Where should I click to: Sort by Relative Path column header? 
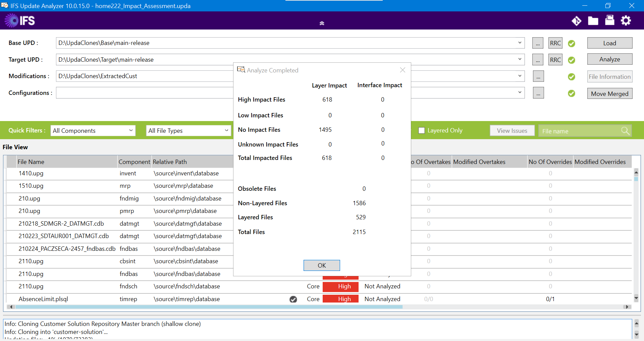click(193, 162)
